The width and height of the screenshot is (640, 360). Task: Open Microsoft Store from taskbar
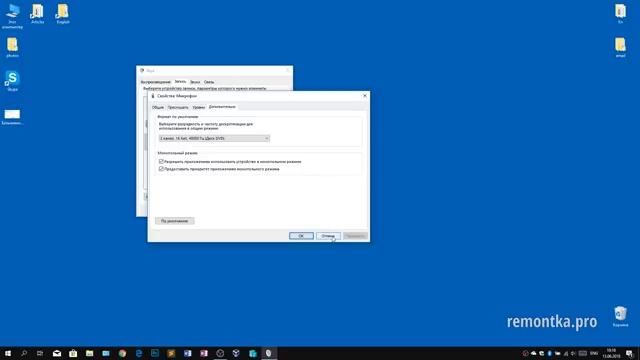(x=73, y=353)
